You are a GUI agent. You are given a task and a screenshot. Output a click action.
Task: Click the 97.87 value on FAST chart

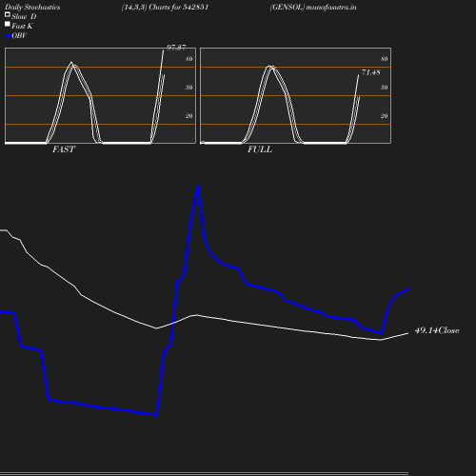pos(176,48)
